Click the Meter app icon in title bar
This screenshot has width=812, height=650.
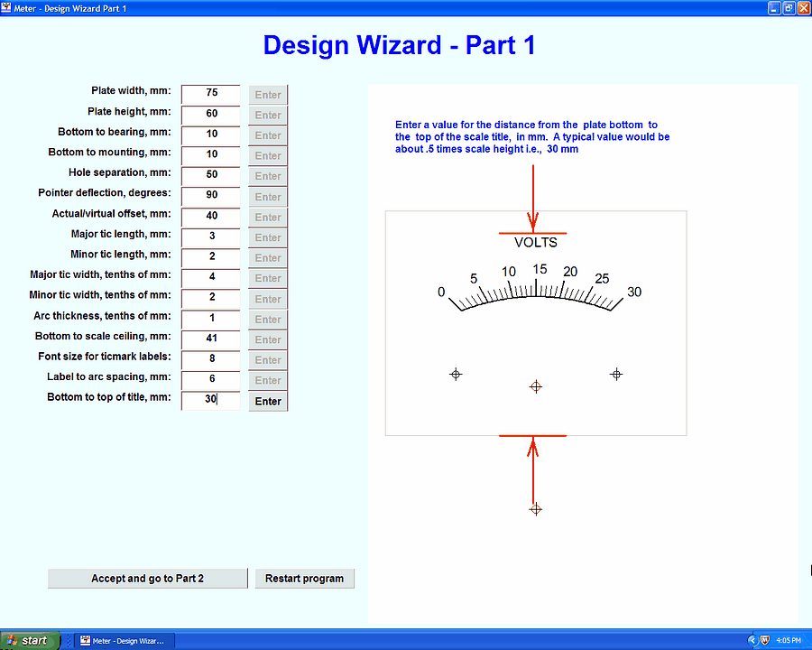(x=6, y=7)
